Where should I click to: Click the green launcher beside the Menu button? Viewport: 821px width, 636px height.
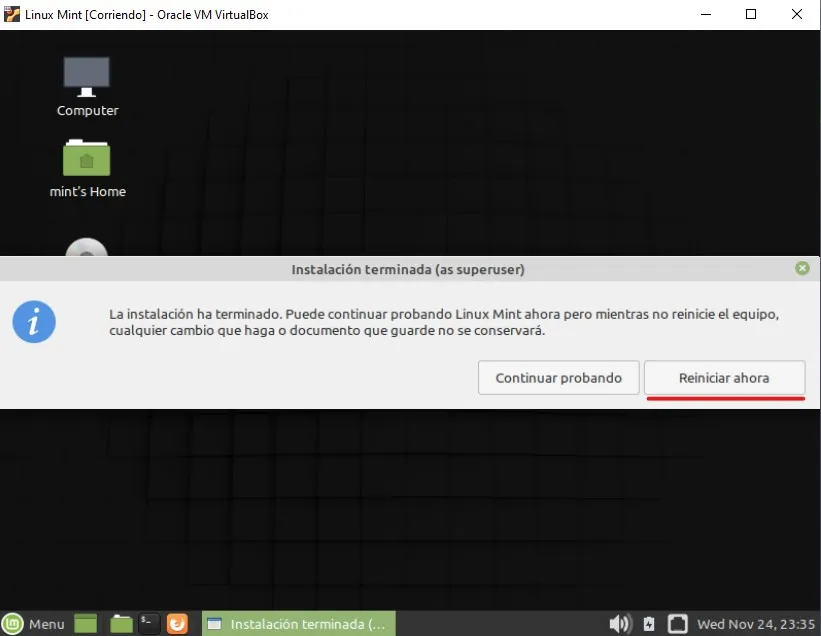[84, 623]
